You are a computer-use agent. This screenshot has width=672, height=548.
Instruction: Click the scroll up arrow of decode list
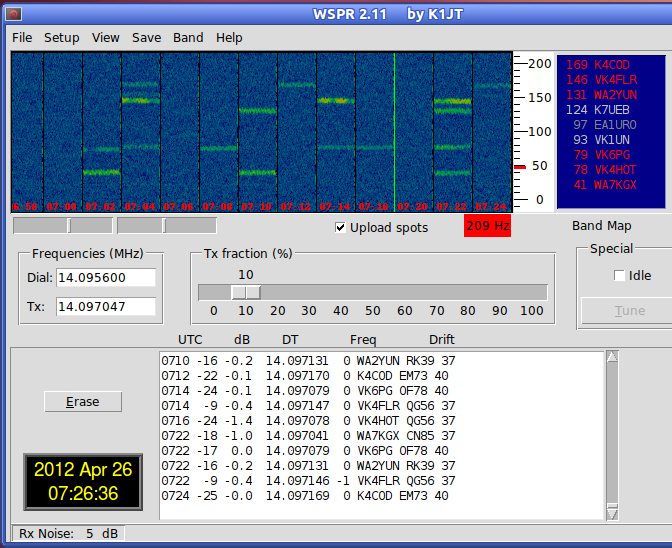(x=612, y=356)
